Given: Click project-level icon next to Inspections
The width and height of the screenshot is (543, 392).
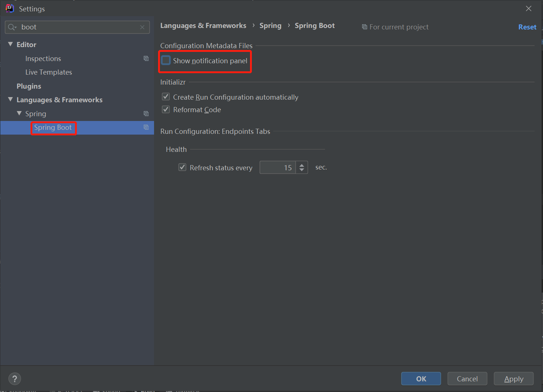Looking at the screenshot, I should [x=146, y=58].
